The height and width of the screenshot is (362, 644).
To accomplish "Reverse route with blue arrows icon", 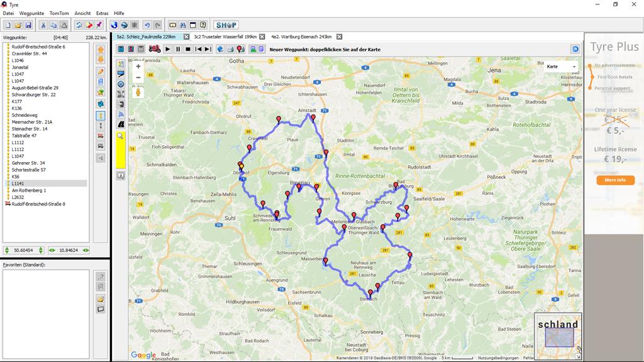I will pos(101,104).
